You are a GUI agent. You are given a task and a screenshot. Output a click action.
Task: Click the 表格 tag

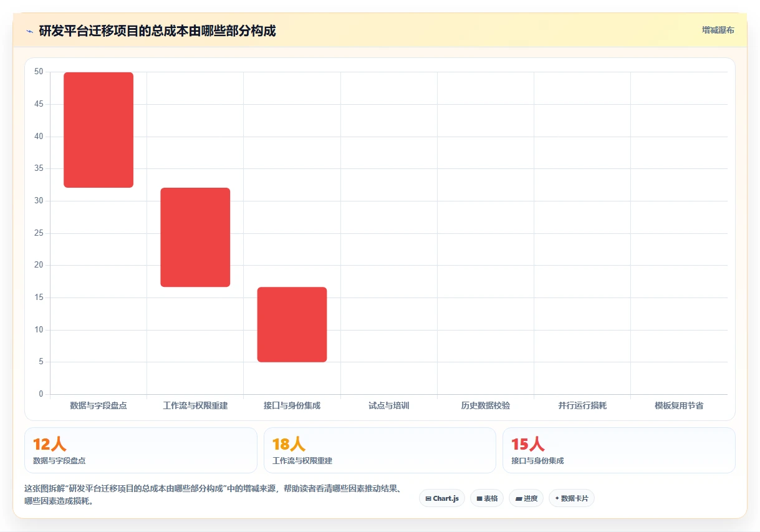487,498
